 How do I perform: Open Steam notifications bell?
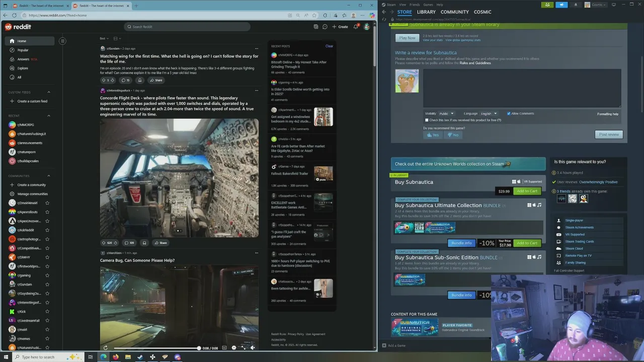tap(576, 5)
